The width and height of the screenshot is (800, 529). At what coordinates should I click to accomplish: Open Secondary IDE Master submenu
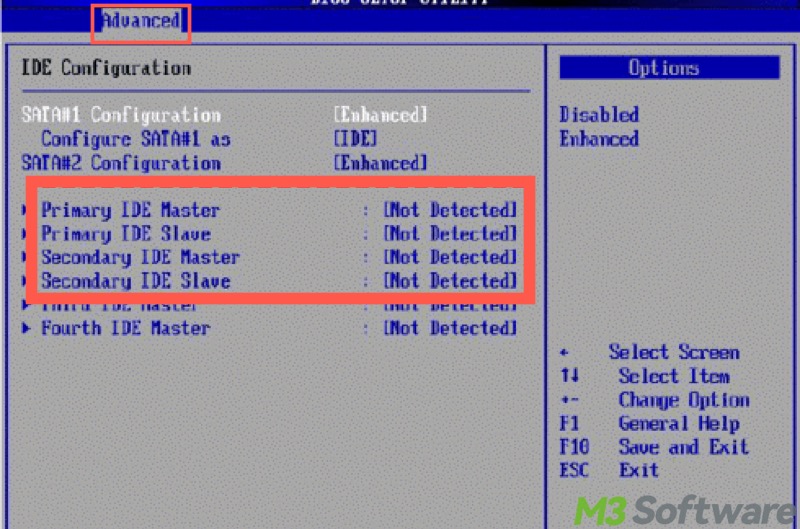pos(140,258)
